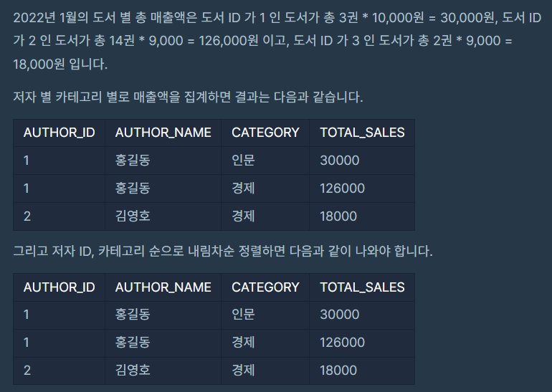Click the paragraph about 2022년 1월 매출액

click(277, 41)
